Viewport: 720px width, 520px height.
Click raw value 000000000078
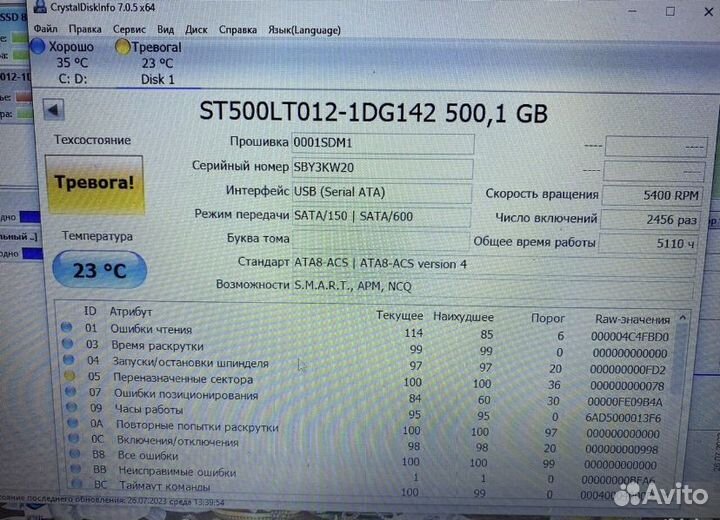point(627,385)
